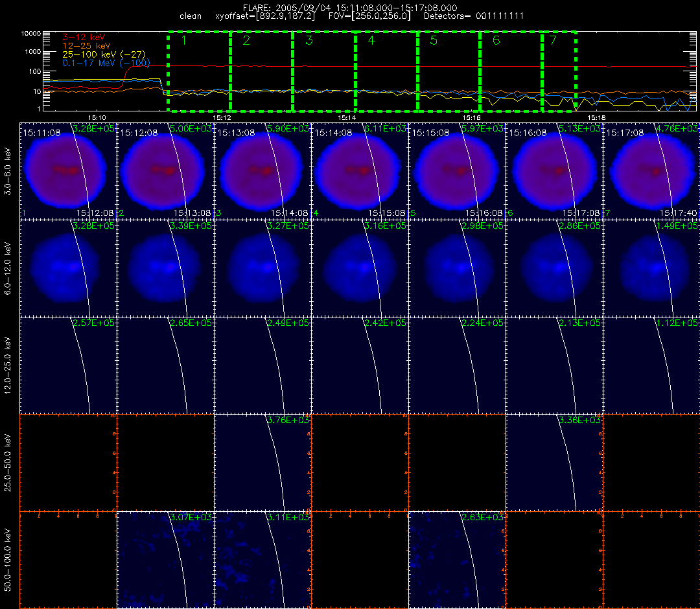This screenshot has width=700, height=609.
Task: Open the 3.0-6.0 keV image peaking 6.11E+03
Action: tap(360, 171)
